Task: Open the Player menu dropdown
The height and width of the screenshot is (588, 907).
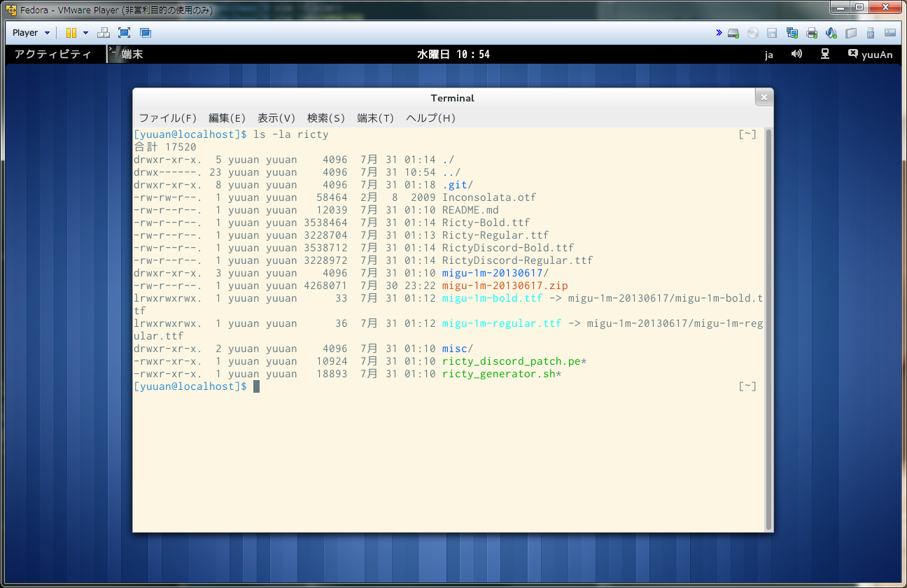Action: [31, 33]
